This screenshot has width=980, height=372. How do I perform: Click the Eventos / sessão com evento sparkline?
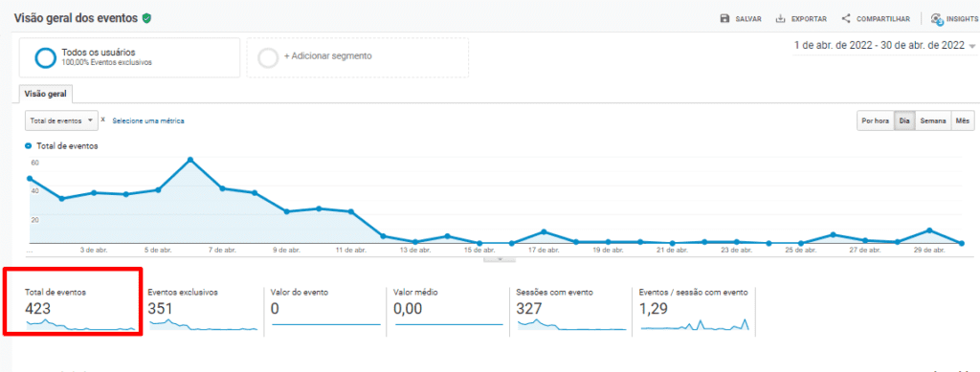[695, 324]
